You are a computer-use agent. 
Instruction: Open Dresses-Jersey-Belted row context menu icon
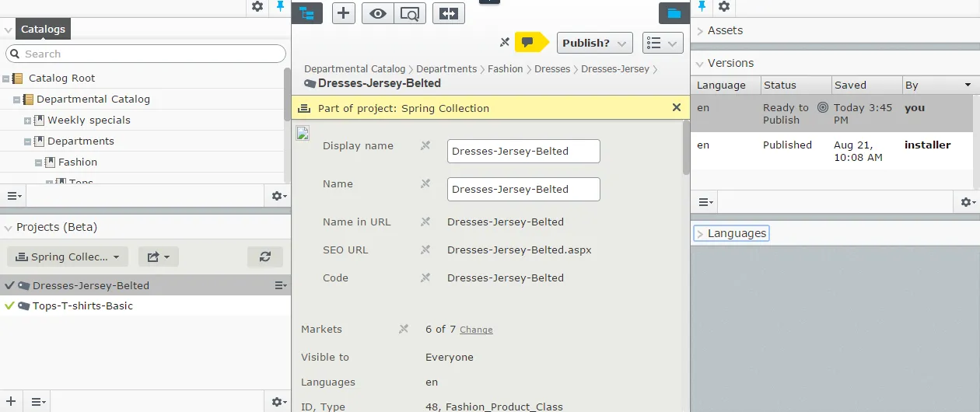(282, 285)
